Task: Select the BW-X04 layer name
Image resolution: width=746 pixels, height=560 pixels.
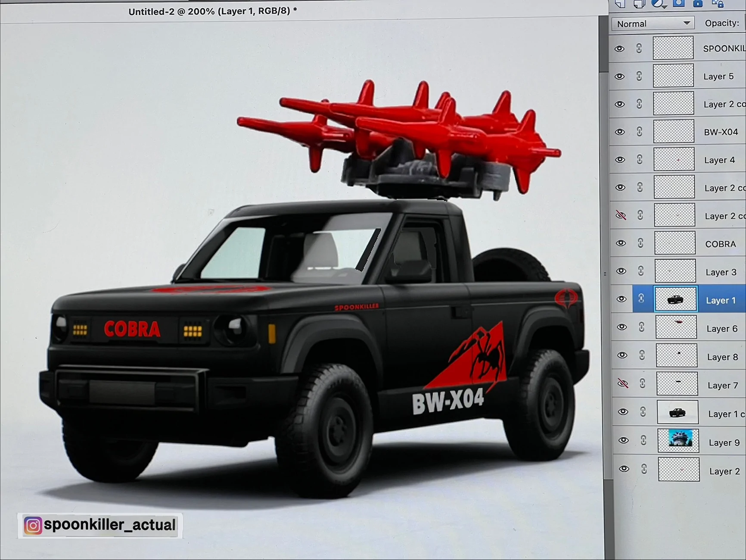Action: [x=721, y=132]
